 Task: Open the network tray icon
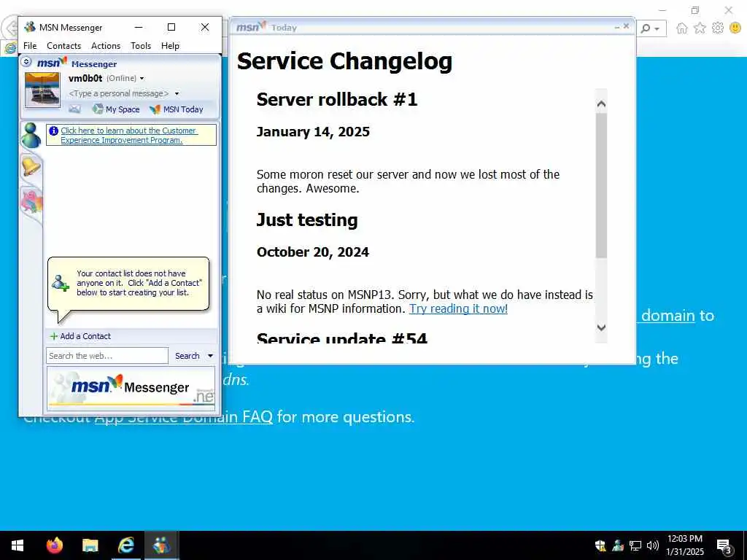635,545
